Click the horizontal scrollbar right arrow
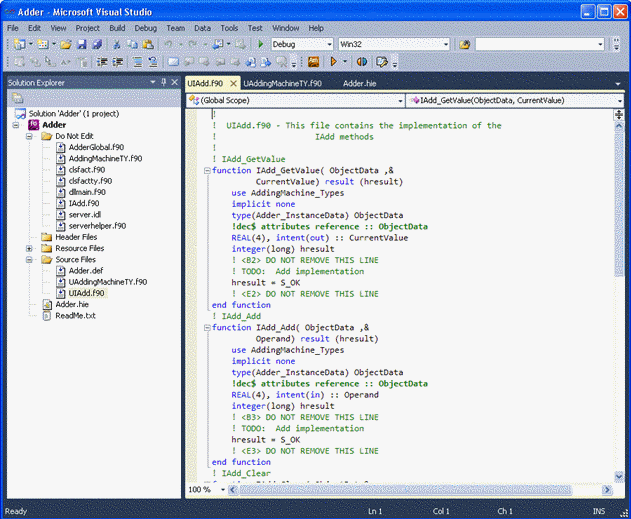The image size is (631, 519). tap(606, 490)
